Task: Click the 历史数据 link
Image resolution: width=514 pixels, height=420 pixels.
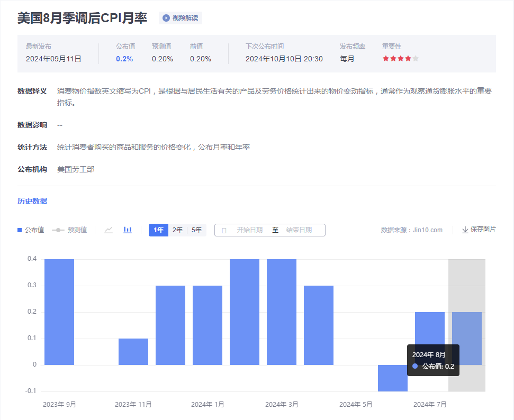Action: pos(32,201)
